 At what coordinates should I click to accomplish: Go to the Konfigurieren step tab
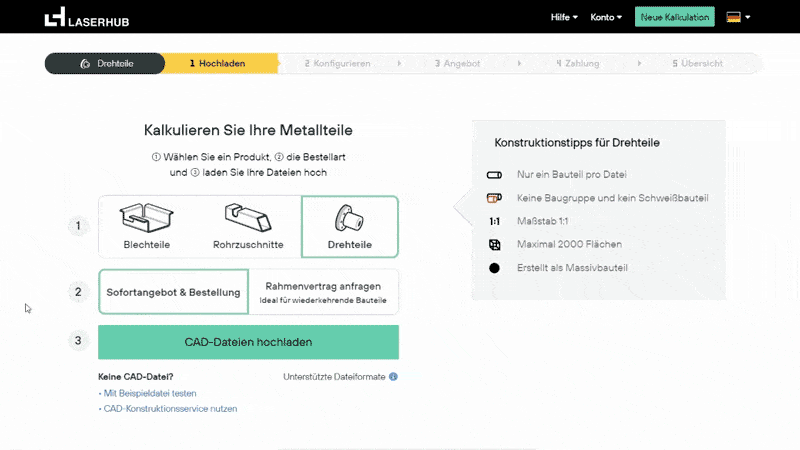338,63
